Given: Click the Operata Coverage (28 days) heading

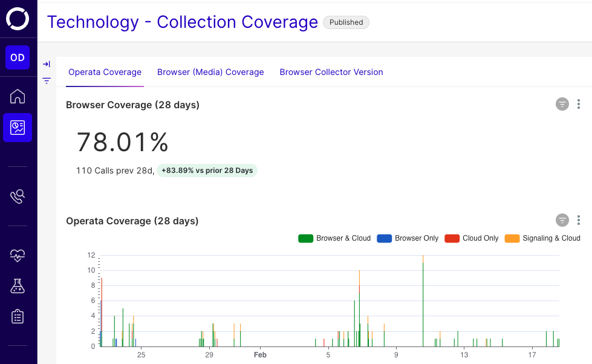Looking at the screenshot, I should (132, 221).
